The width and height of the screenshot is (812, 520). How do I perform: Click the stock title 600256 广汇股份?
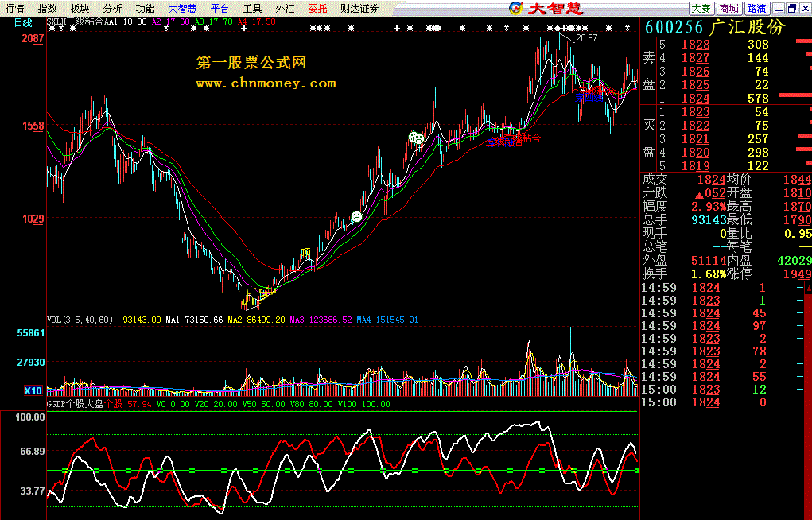(716, 27)
